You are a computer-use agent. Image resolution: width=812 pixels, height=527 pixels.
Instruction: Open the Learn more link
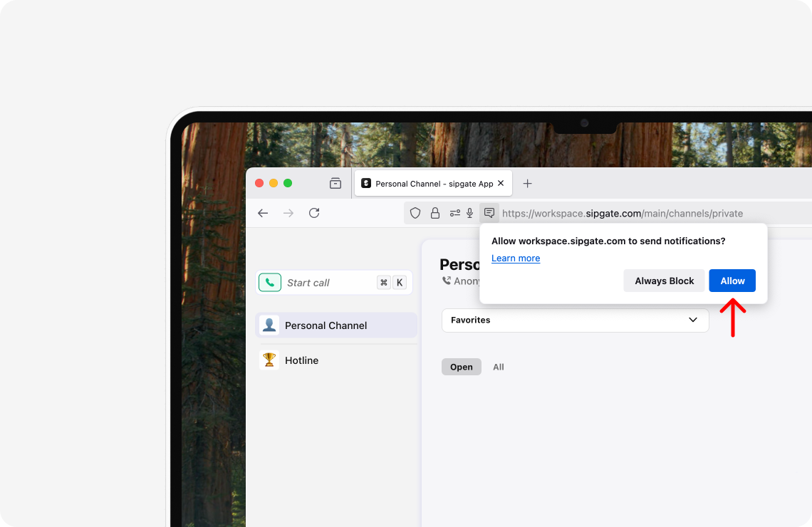(516, 259)
